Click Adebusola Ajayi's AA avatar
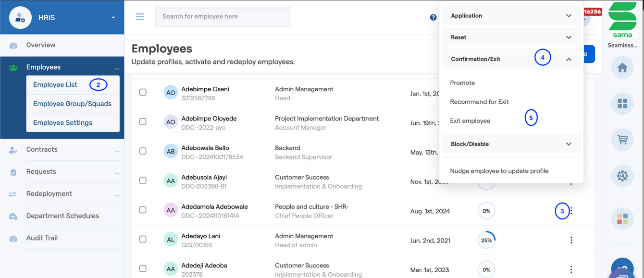 (171, 181)
